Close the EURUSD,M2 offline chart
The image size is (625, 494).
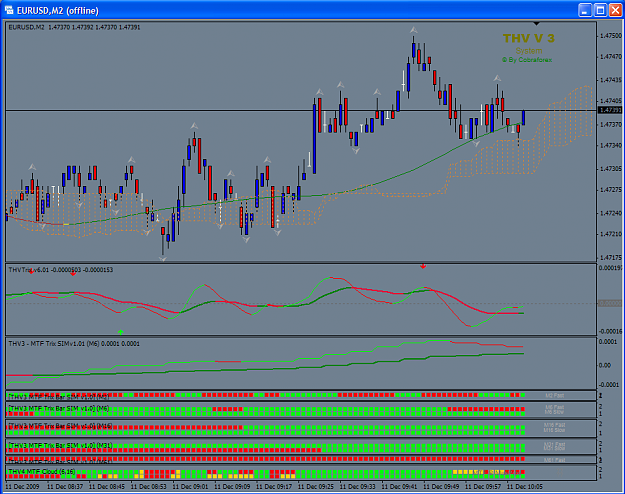615,10
